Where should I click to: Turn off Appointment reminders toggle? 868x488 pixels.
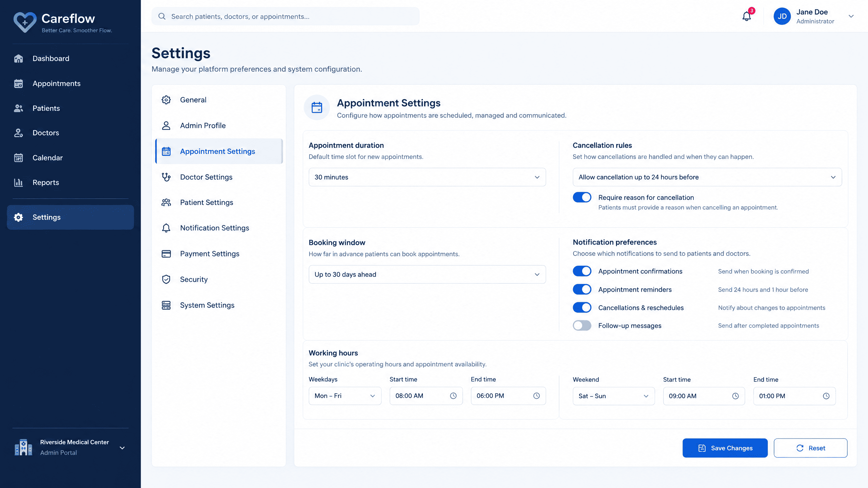pos(582,289)
